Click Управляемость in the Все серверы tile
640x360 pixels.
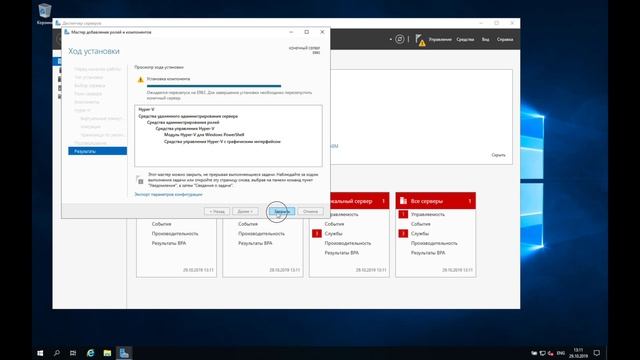coord(428,214)
